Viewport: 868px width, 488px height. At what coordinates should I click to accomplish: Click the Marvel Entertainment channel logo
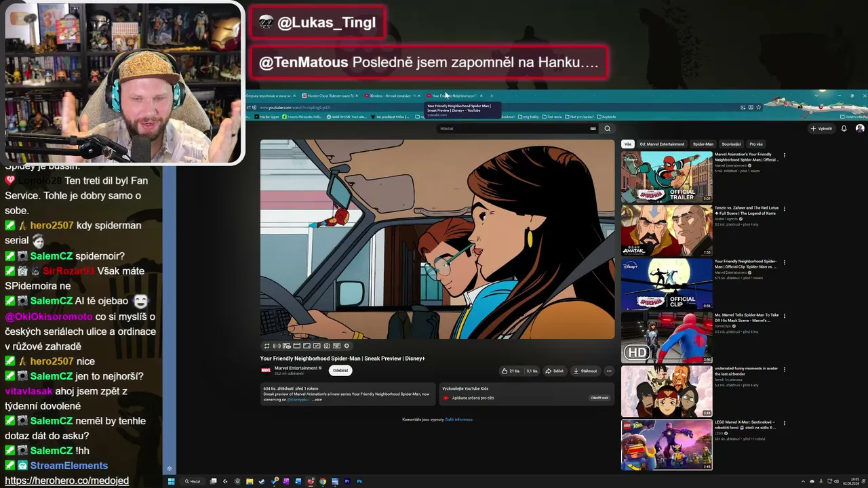click(x=266, y=370)
